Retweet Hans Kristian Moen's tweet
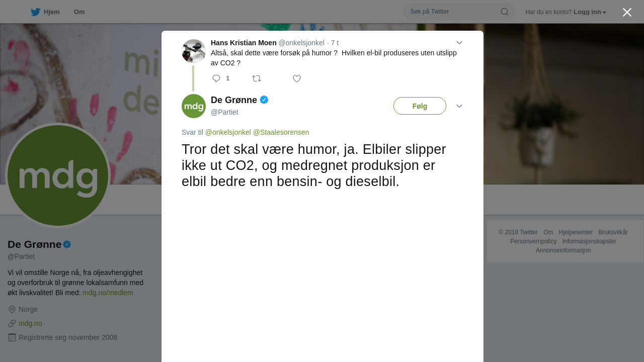This screenshot has height=362, width=644. coord(257,78)
